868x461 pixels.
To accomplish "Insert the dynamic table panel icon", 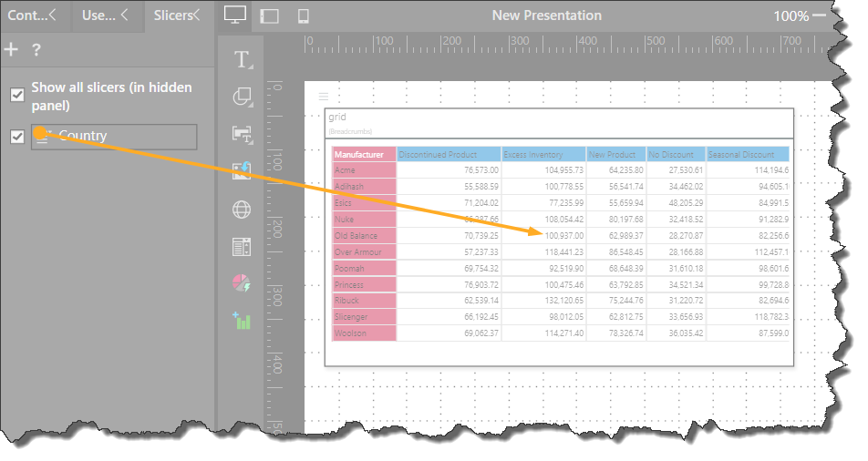I will [242, 247].
